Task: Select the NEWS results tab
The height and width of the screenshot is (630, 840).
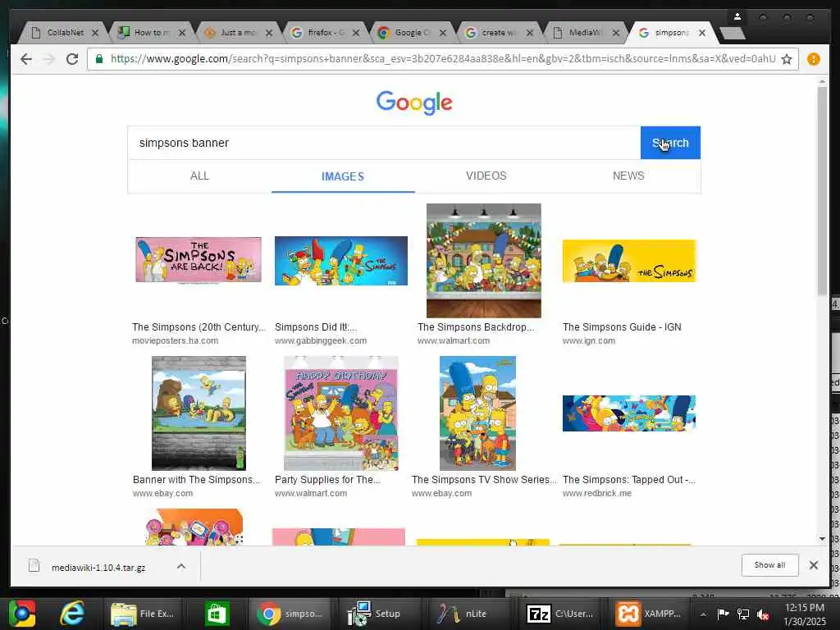Action: tap(628, 176)
